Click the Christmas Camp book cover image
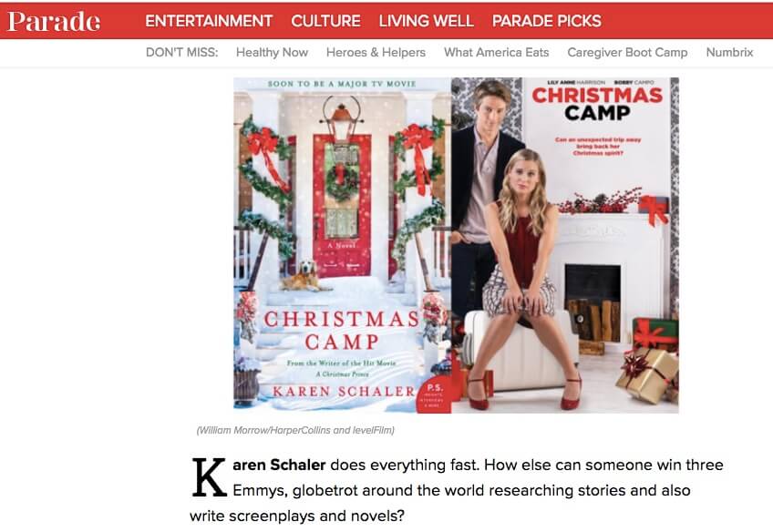 (x=342, y=245)
